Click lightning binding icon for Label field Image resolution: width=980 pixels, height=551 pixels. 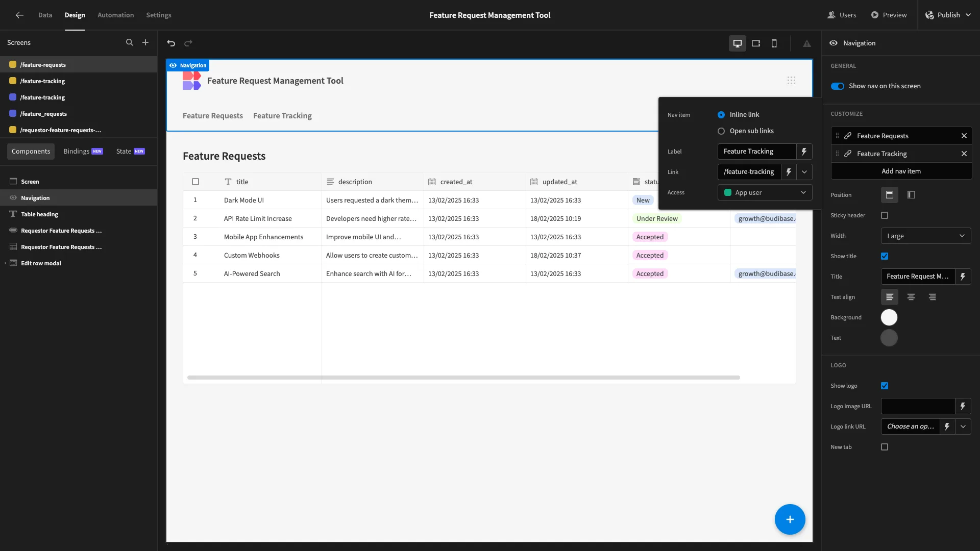click(x=804, y=152)
